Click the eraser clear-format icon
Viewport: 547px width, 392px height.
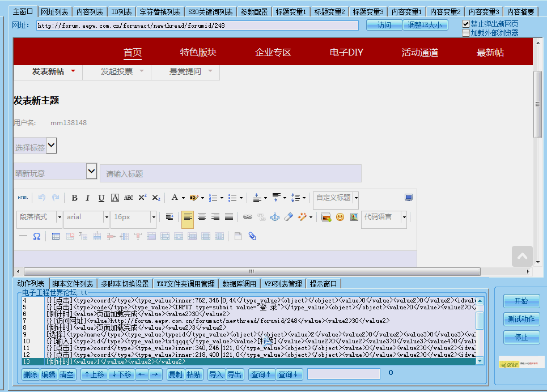[x=289, y=217]
